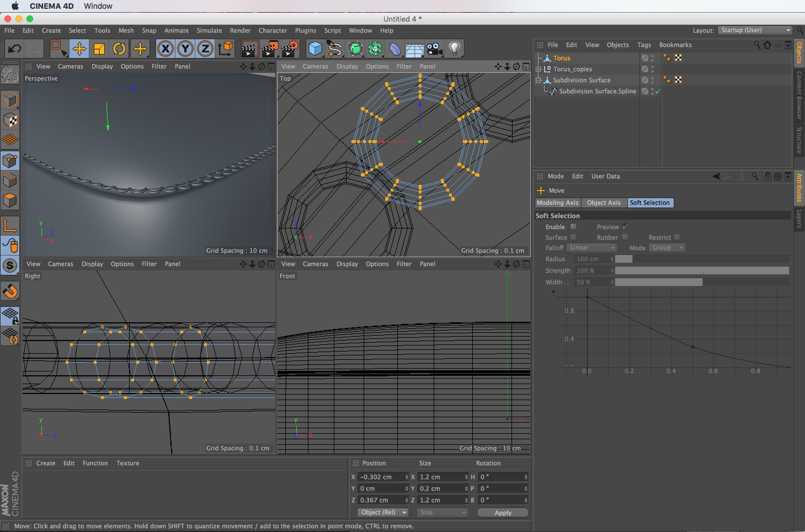Toggle the X-axis lock icon
The height and width of the screenshot is (532, 805).
(165, 49)
